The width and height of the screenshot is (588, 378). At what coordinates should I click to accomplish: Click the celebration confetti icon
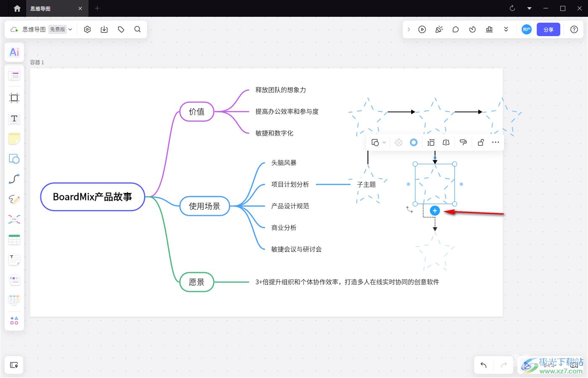(x=439, y=29)
